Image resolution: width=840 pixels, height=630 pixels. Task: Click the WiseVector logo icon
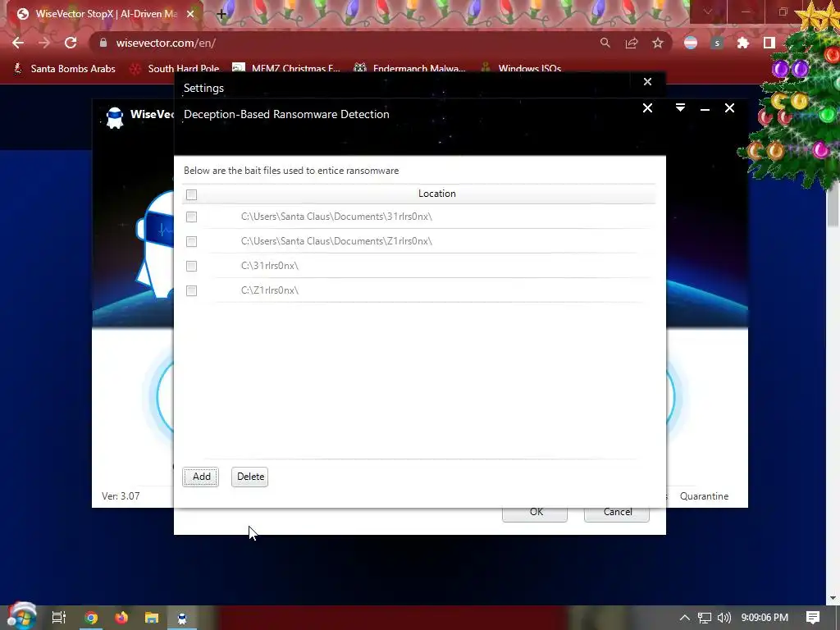115,117
